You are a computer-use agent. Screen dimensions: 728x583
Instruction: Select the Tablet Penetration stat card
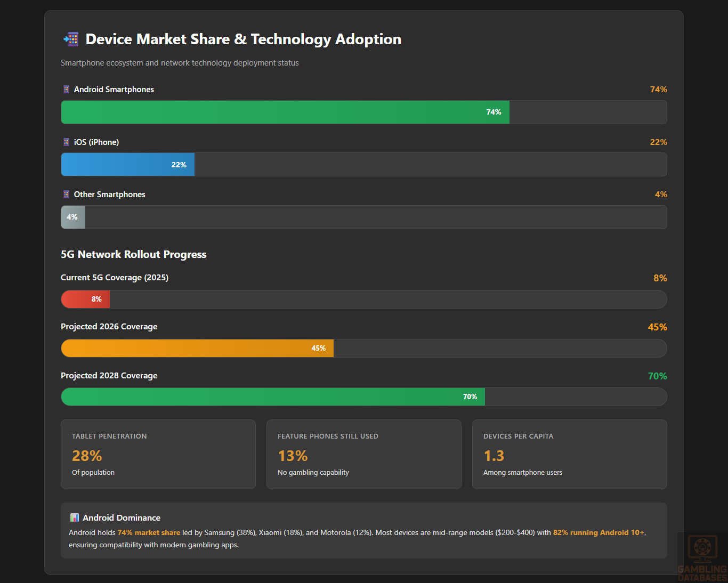tap(158, 454)
